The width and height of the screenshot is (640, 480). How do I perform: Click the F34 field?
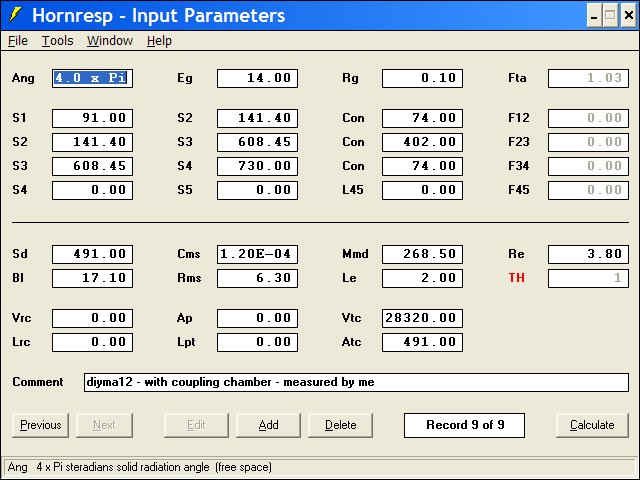coord(588,167)
